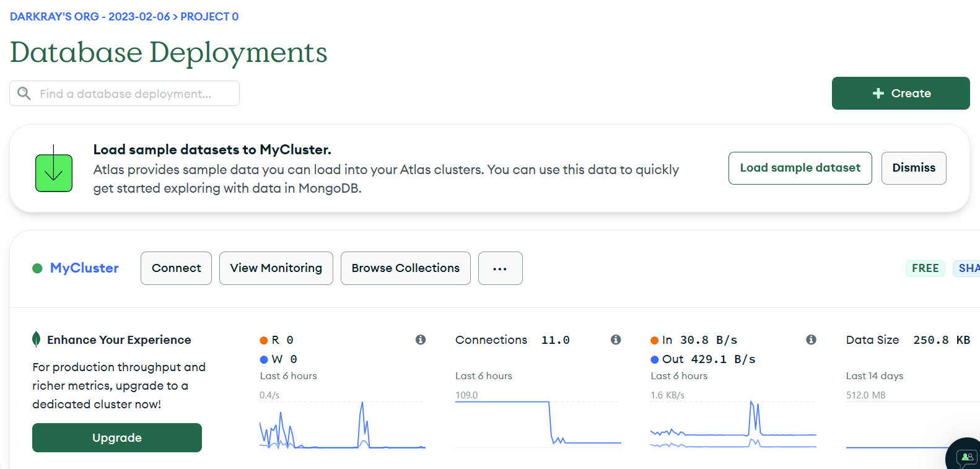The image size is (980, 469).
Task: Open info icon for network In/Out chart
Action: tap(811, 340)
